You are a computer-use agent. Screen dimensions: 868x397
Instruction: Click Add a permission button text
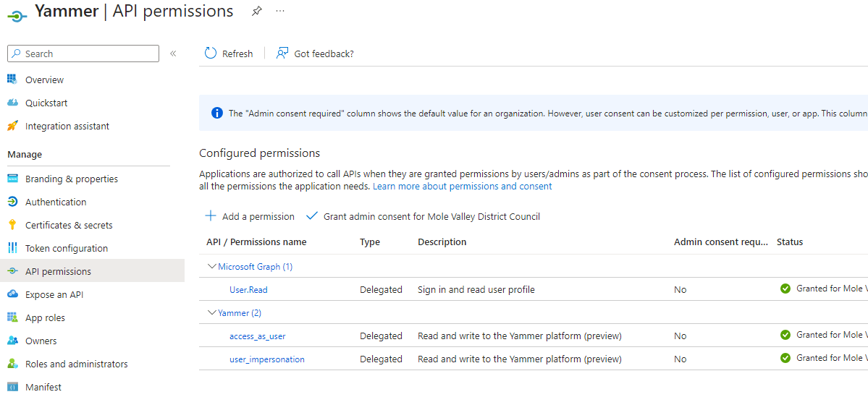pyautogui.click(x=258, y=217)
